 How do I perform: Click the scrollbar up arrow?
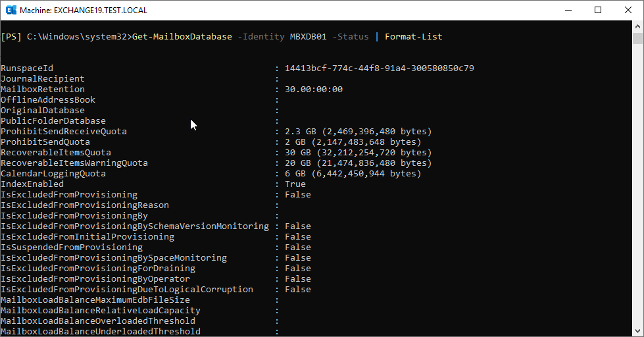[637, 26]
